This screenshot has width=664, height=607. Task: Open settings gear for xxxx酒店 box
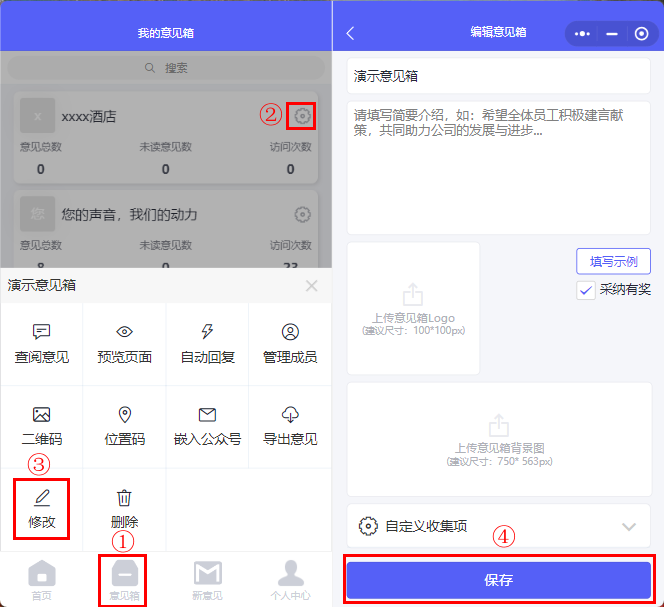click(x=302, y=116)
